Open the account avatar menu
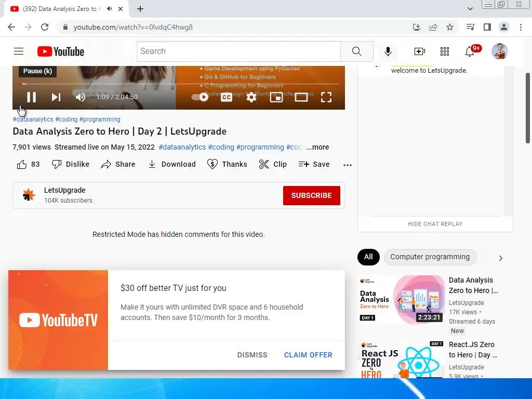The width and height of the screenshot is (532, 399). [x=499, y=51]
